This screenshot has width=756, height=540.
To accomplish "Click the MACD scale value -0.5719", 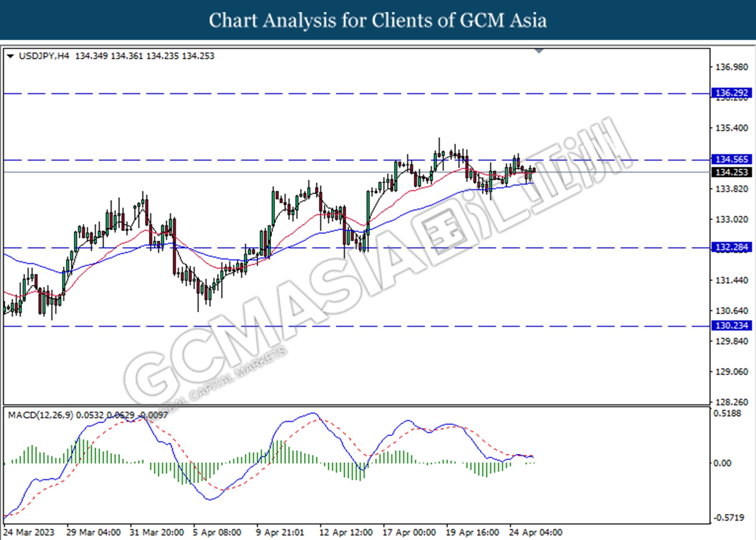I will 728,517.
